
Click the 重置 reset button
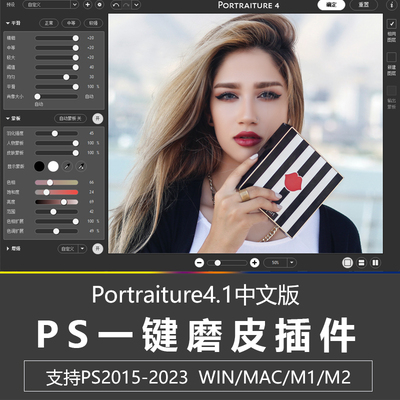[364, 5]
